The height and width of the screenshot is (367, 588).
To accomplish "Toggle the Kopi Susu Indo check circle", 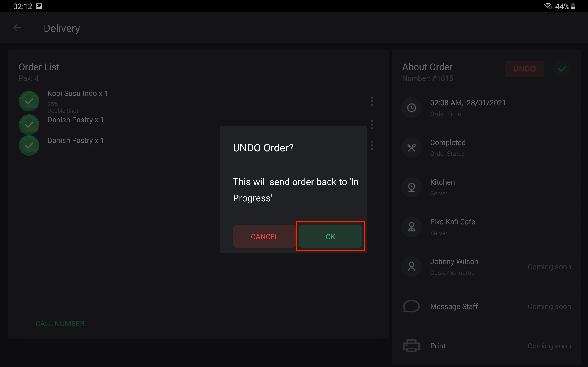I will click(29, 101).
